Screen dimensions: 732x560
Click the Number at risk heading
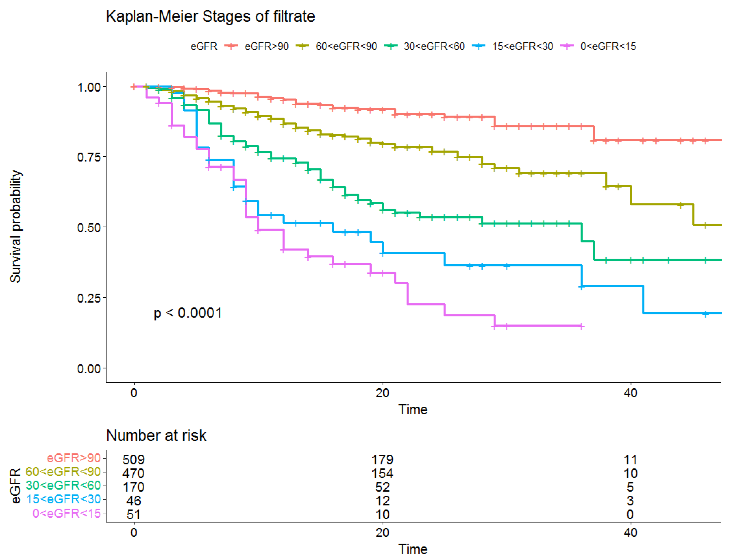[x=156, y=435]
